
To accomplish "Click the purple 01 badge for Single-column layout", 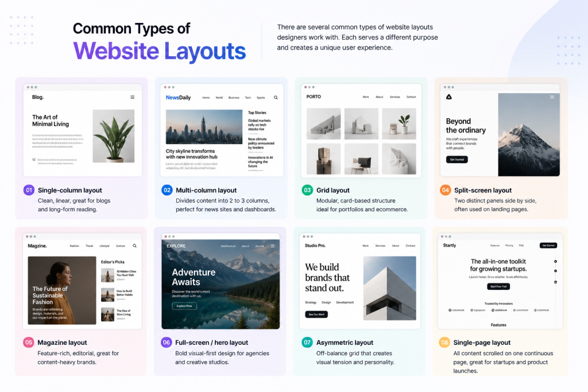I will click(29, 190).
